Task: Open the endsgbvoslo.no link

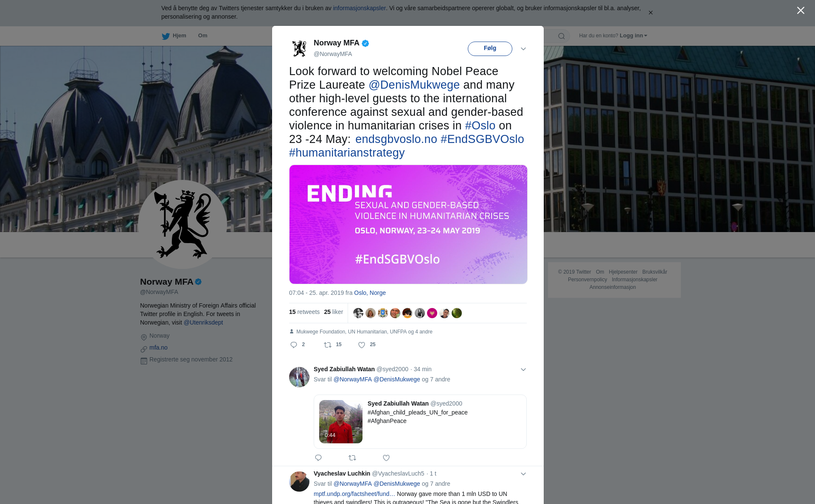Action: coord(396,139)
